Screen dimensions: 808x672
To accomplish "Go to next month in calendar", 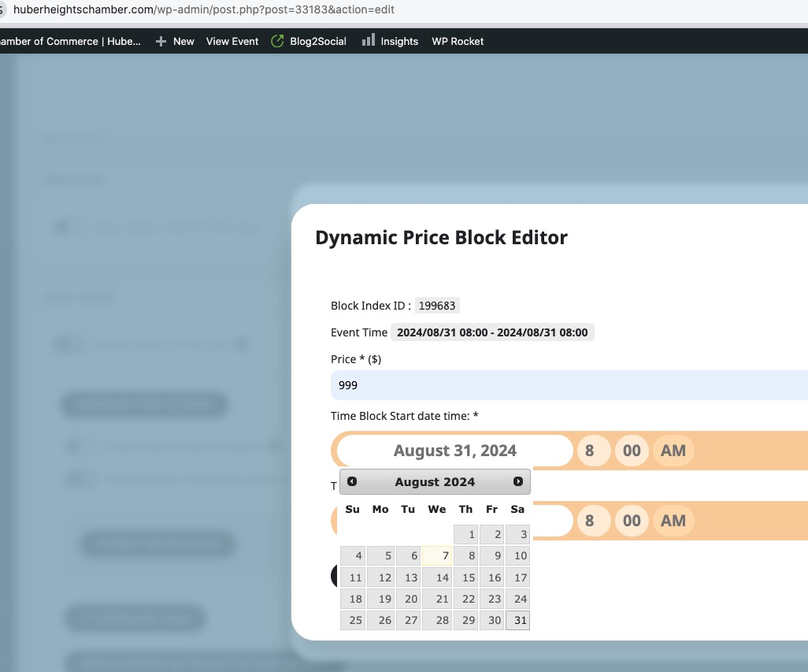I will 518,481.
